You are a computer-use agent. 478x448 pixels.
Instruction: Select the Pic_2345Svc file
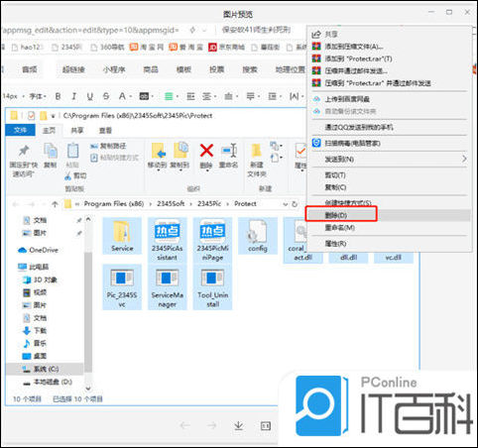[x=122, y=287]
